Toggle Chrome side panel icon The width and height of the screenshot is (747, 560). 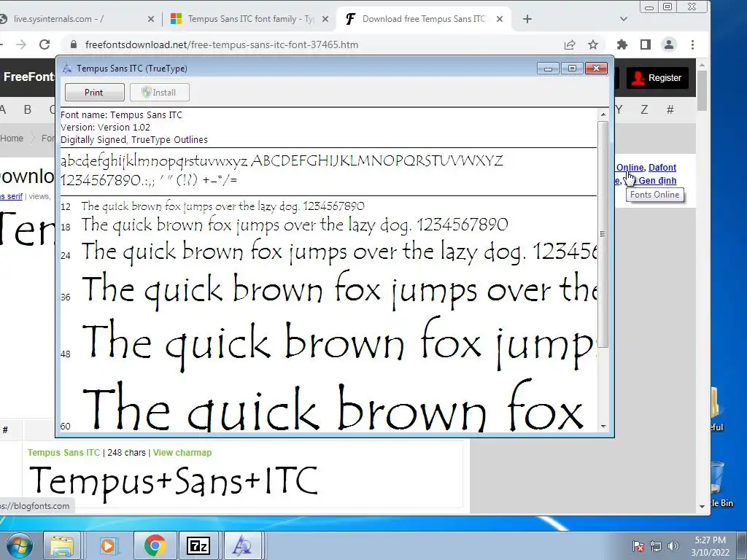pyautogui.click(x=646, y=44)
